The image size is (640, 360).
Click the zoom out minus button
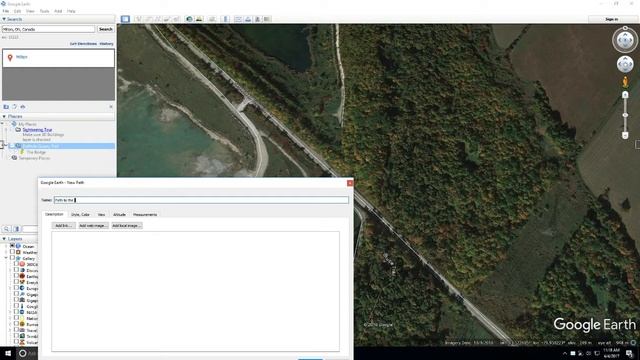click(x=625, y=135)
